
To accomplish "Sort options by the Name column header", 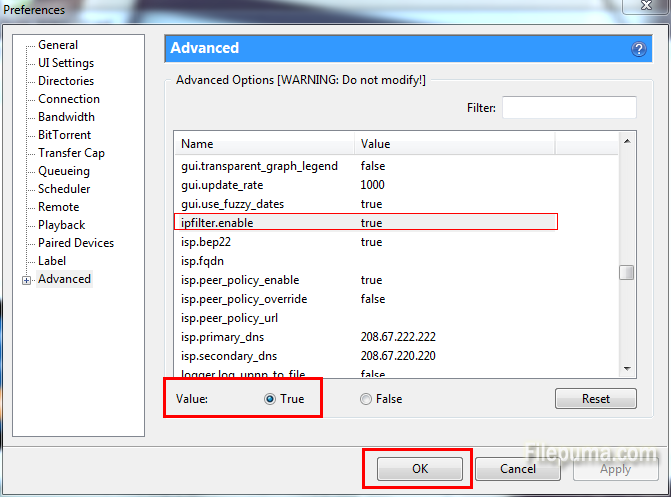I will [x=263, y=144].
